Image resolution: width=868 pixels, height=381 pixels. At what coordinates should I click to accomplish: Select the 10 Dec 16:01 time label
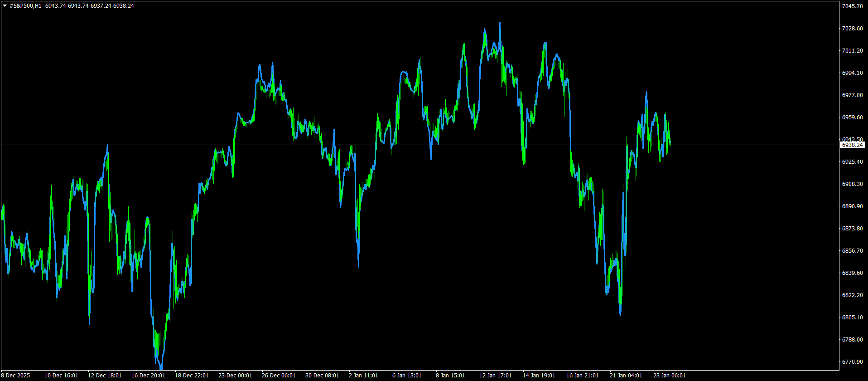(x=61, y=376)
